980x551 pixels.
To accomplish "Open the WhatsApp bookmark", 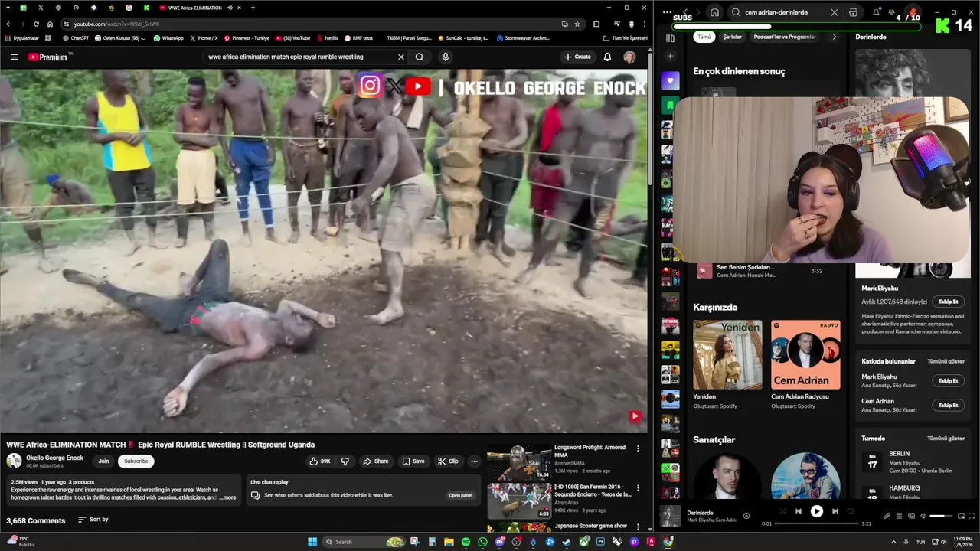I will pos(168,37).
